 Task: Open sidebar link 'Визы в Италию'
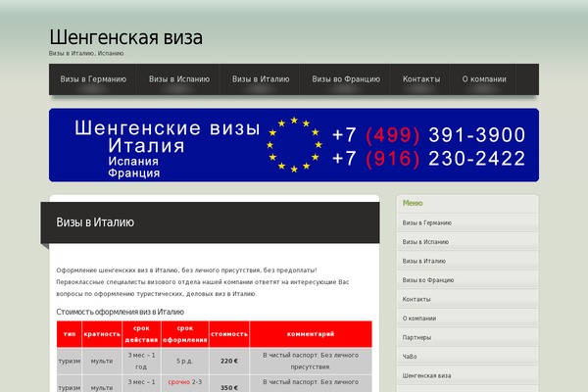(x=424, y=261)
